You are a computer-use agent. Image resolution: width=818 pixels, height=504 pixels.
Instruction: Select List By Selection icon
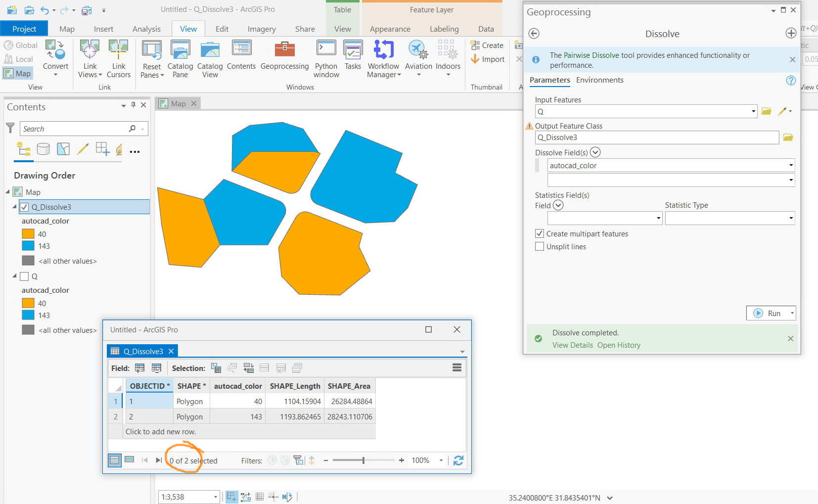coord(63,149)
